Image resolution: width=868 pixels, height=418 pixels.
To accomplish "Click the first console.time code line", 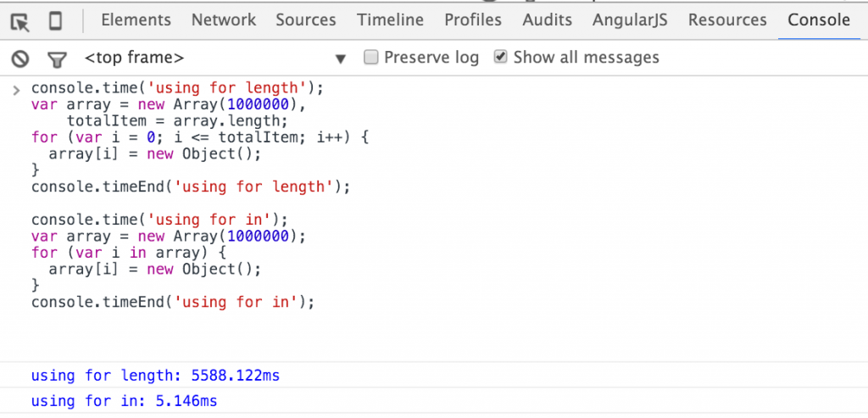I will [x=178, y=87].
